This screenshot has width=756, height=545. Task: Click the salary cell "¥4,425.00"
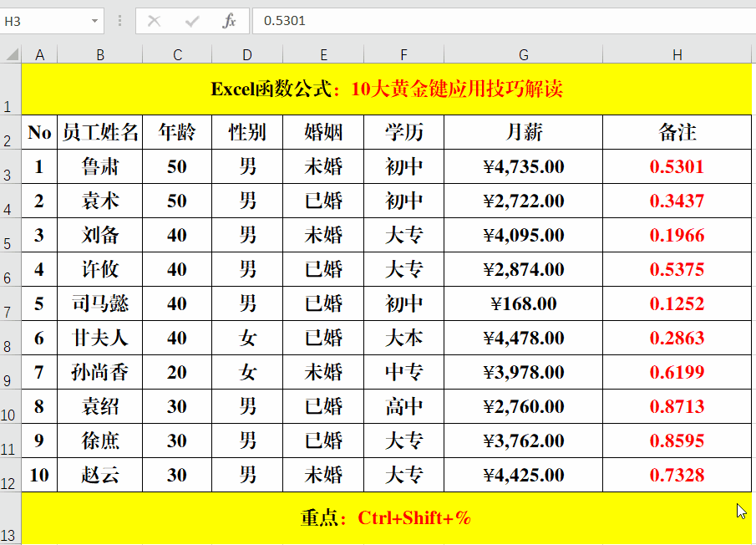coord(523,475)
